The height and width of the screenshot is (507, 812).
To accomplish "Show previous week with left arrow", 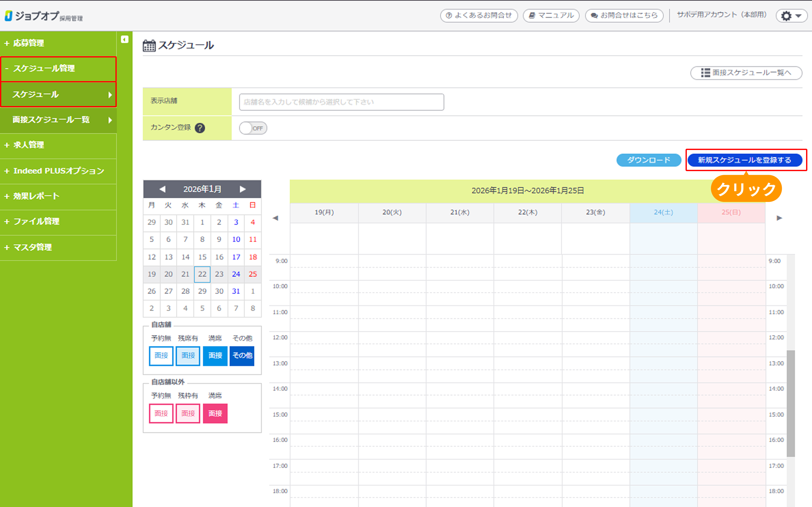I will coord(276,218).
